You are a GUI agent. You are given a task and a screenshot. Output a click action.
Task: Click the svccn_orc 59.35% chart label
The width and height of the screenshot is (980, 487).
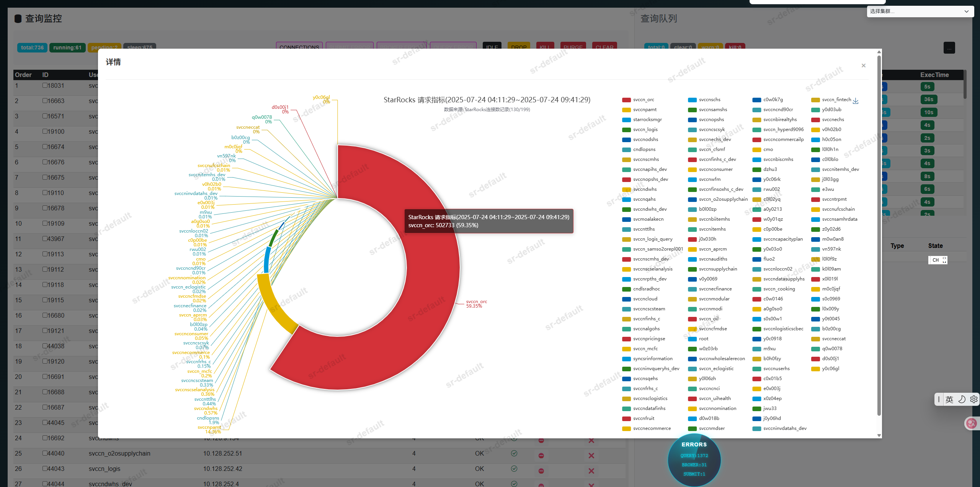pyautogui.click(x=477, y=304)
